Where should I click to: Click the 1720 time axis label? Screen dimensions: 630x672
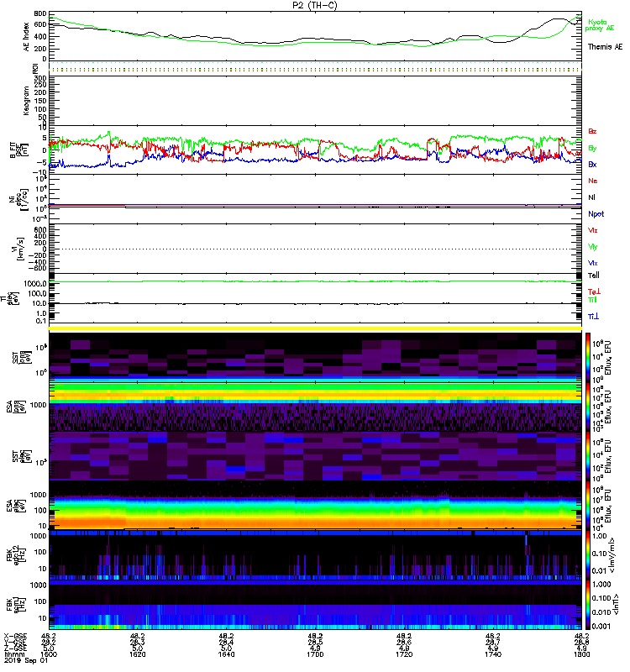404,654
